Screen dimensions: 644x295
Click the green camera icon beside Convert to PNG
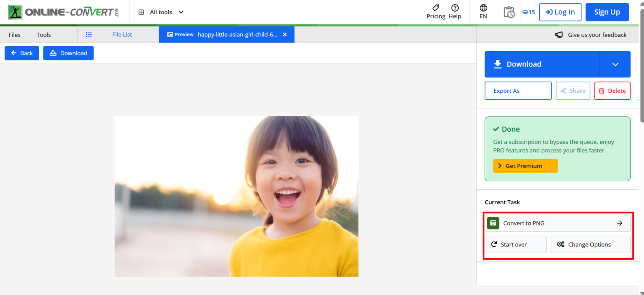[x=493, y=223]
